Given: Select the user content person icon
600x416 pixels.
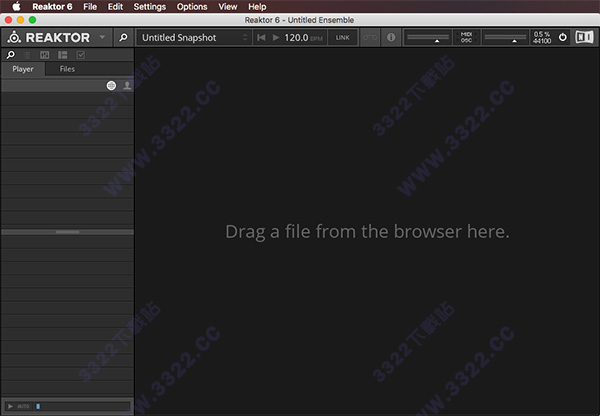Looking at the screenshot, I should tap(127, 85).
